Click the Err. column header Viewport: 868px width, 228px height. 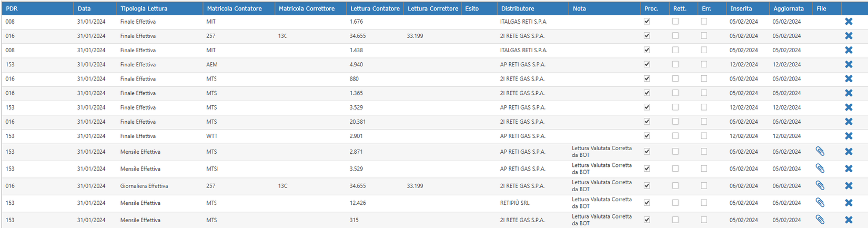pos(706,8)
